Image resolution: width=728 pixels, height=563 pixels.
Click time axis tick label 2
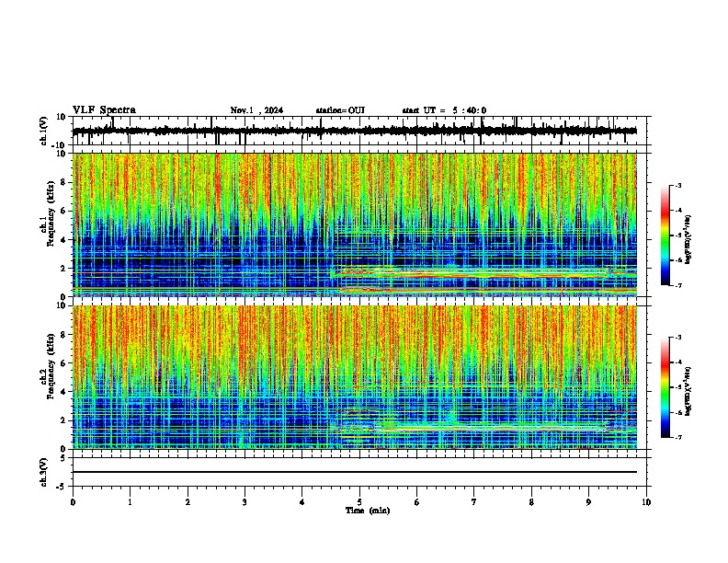tap(188, 502)
